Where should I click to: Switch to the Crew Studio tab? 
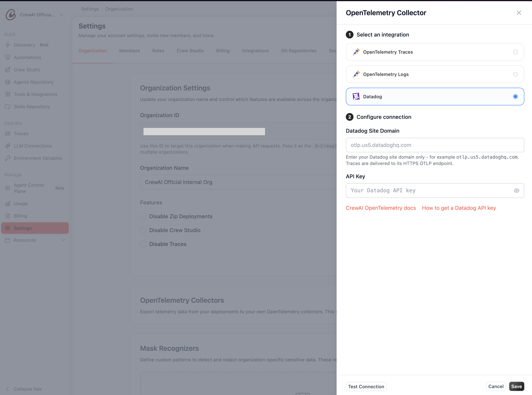coord(190,51)
